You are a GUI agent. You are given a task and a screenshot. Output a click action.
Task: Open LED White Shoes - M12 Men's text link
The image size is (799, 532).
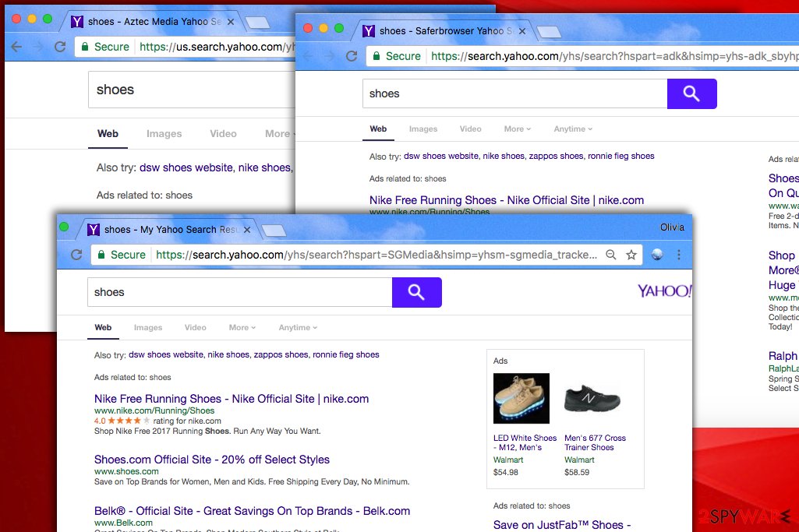(x=525, y=442)
